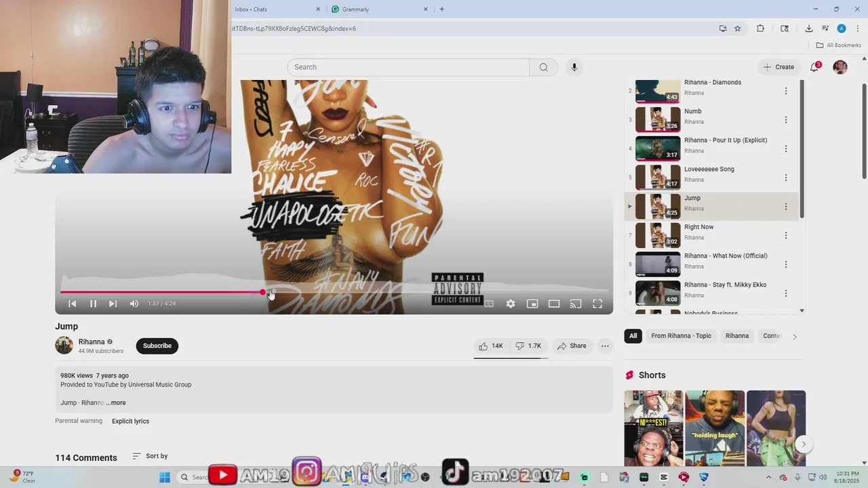Show more filter chips with right arrow
This screenshot has width=868, height=488.
point(795,336)
